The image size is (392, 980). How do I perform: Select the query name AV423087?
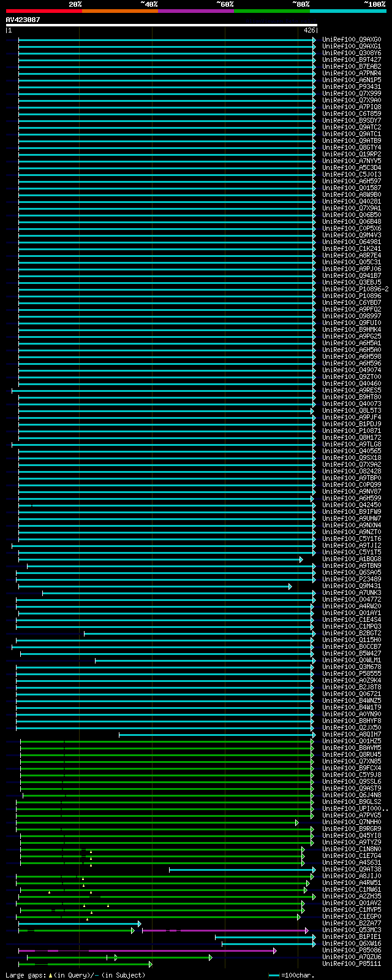pyautogui.click(x=23, y=20)
